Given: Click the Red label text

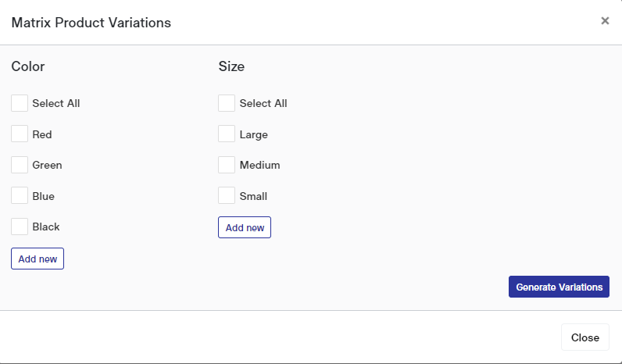Looking at the screenshot, I should coord(42,134).
